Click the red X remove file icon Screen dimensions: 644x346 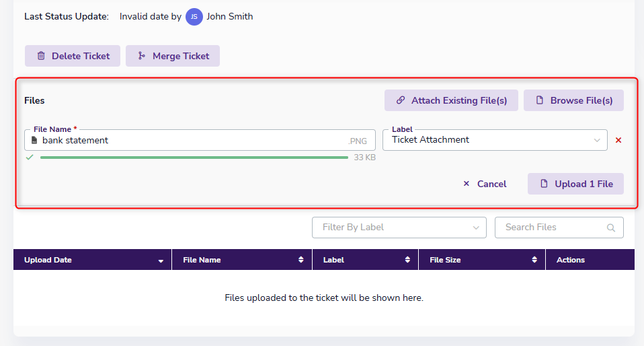pyautogui.click(x=618, y=140)
